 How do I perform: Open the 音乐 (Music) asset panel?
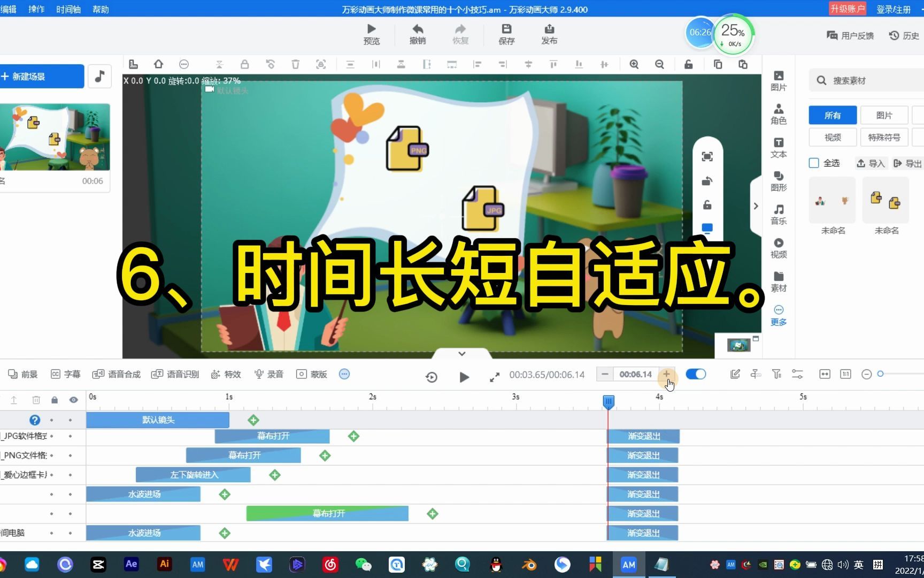(x=779, y=213)
